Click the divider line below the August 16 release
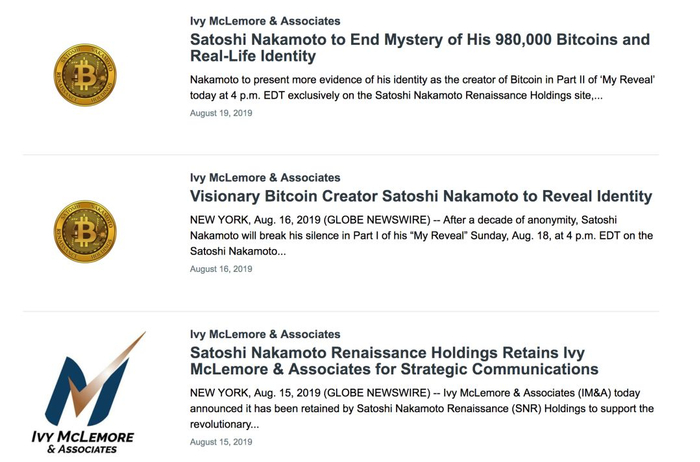The width and height of the screenshot is (700, 462). tap(341, 311)
